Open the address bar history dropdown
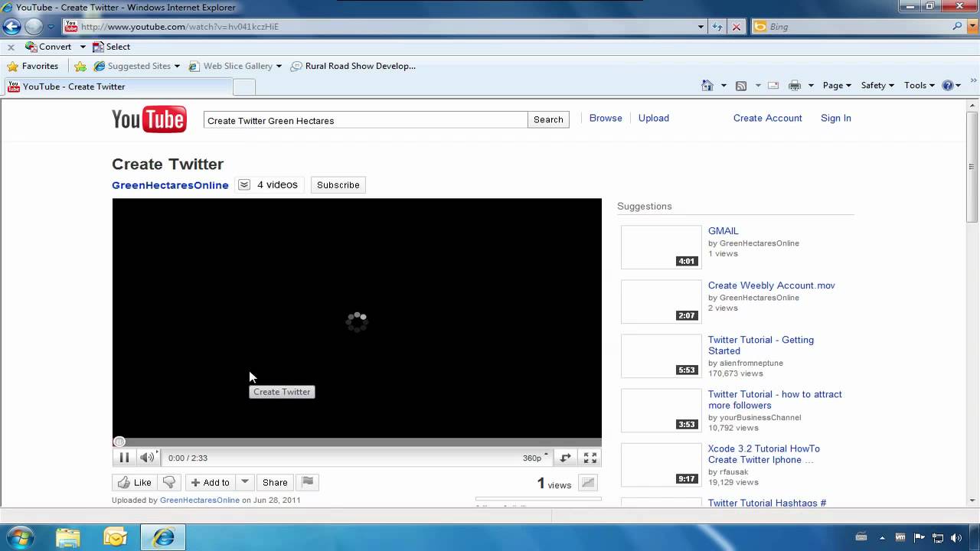The image size is (980, 551). pyautogui.click(x=701, y=27)
